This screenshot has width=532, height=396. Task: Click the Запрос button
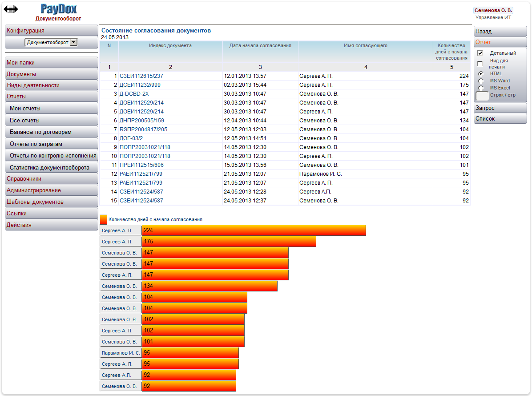pyautogui.click(x=500, y=108)
